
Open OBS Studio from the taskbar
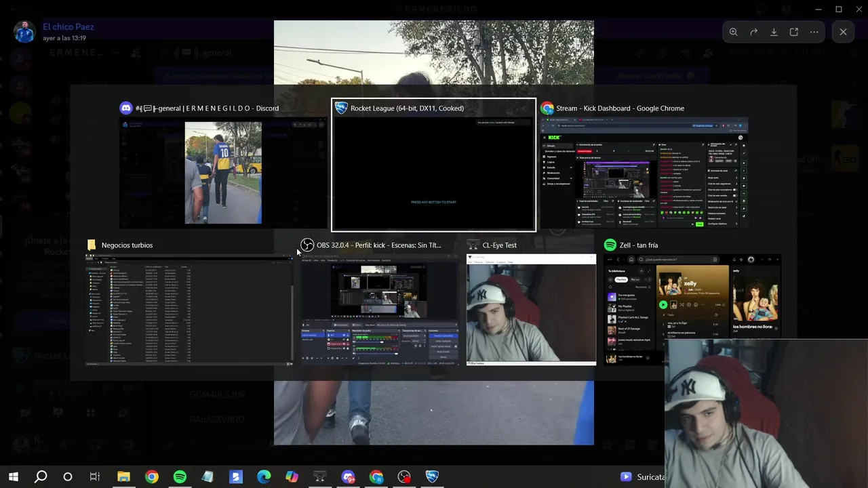click(404, 477)
